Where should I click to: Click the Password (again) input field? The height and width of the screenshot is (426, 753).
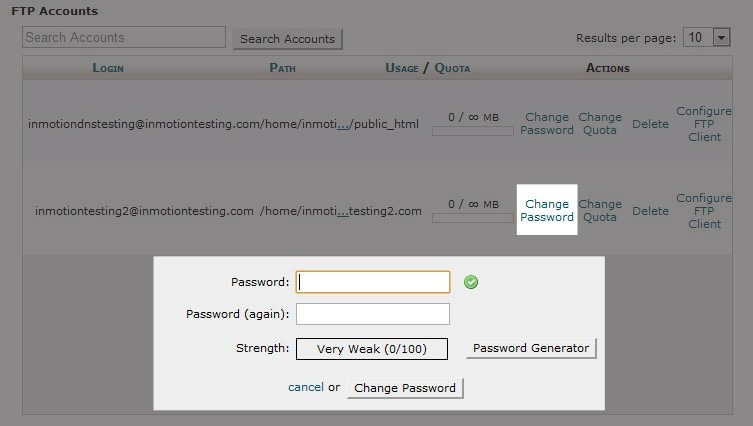[x=373, y=314]
